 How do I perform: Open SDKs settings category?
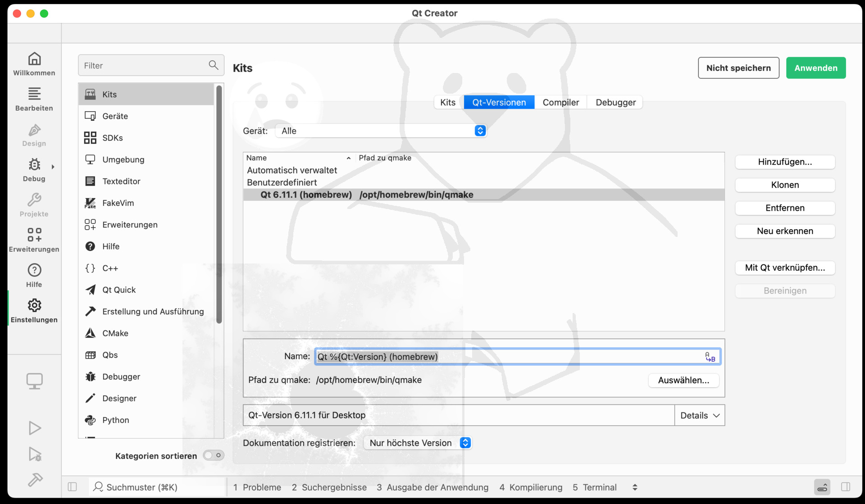tap(146, 138)
